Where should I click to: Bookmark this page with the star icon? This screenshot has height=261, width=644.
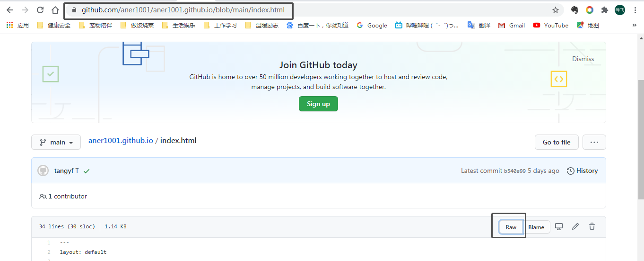coord(556,10)
